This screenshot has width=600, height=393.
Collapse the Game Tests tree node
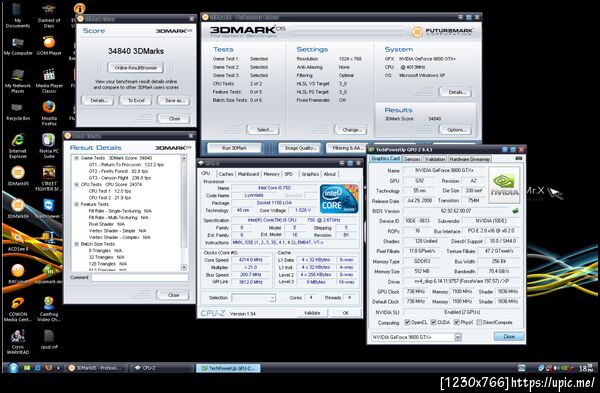click(77, 158)
